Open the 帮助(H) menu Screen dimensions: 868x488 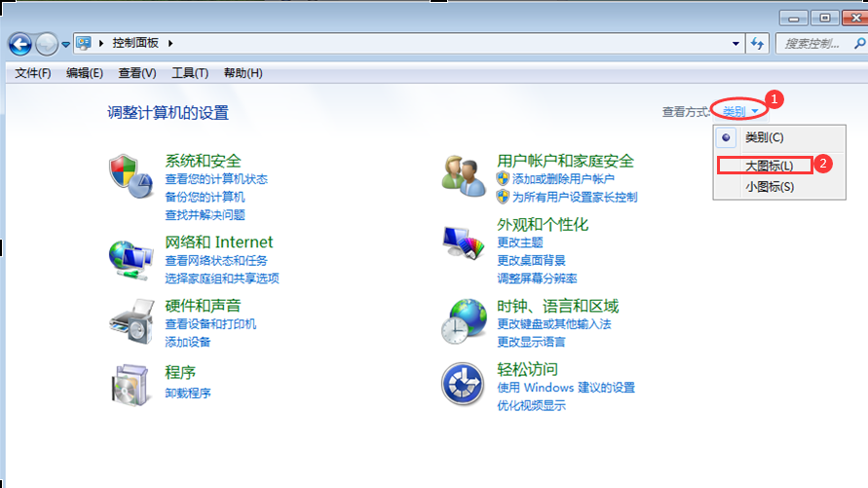tap(243, 73)
